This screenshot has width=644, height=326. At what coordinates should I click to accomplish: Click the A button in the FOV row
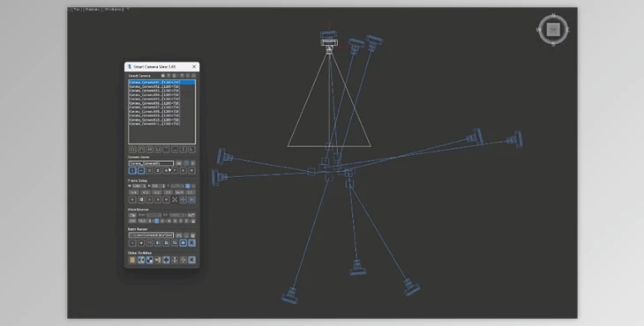(169, 221)
